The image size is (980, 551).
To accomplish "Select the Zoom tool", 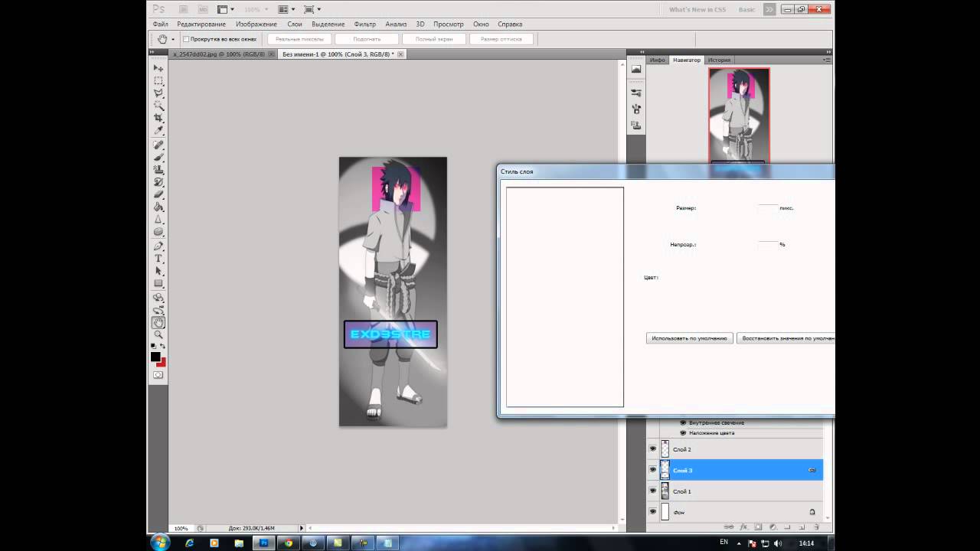I will point(158,334).
